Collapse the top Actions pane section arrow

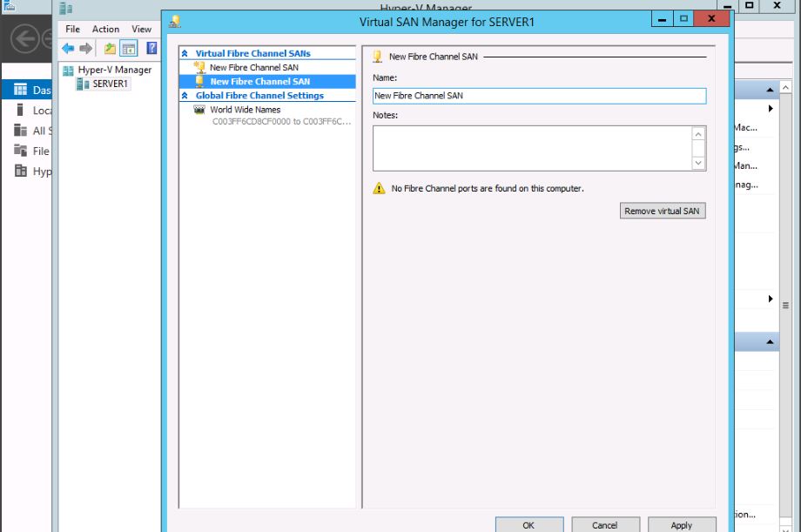[x=770, y=90]
